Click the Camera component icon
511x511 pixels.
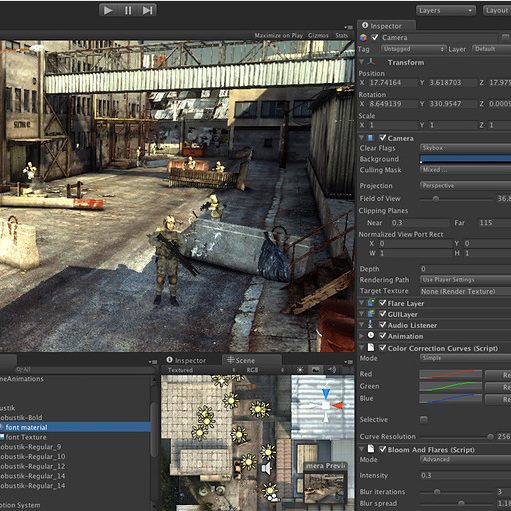[370, 138]
